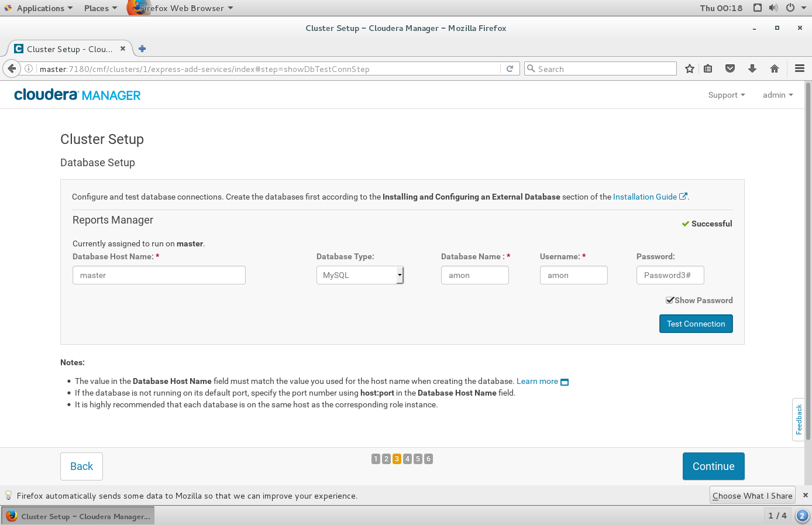
Task: Open the Firefox Web Browser app menu
Action: click(x=181, y=8)
